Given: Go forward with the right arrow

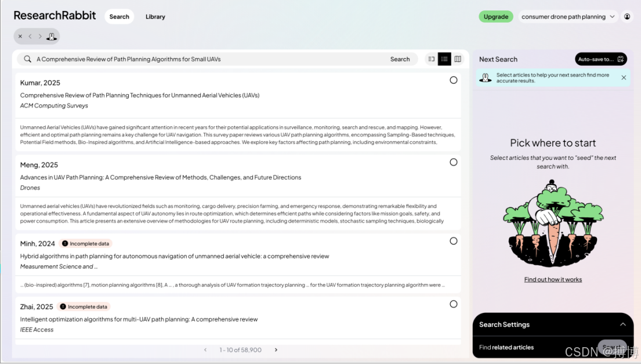Looking at the screenshot, I should coord(40,37).
